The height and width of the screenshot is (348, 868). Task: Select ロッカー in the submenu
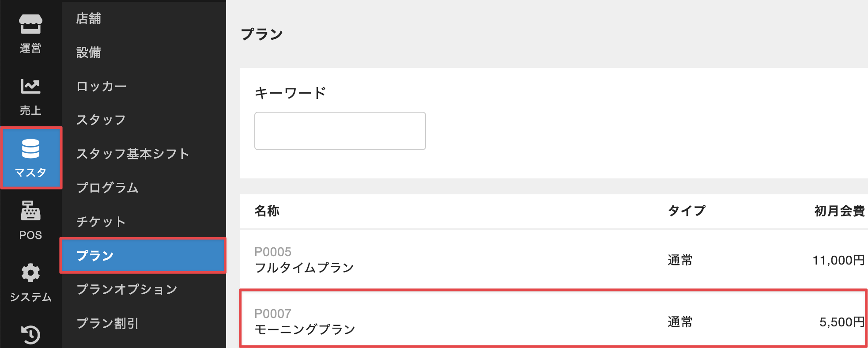point(101,86)
